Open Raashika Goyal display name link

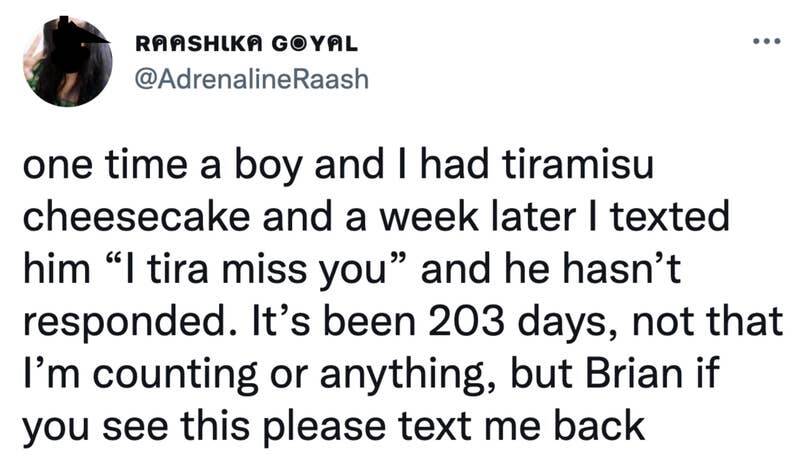245,46
